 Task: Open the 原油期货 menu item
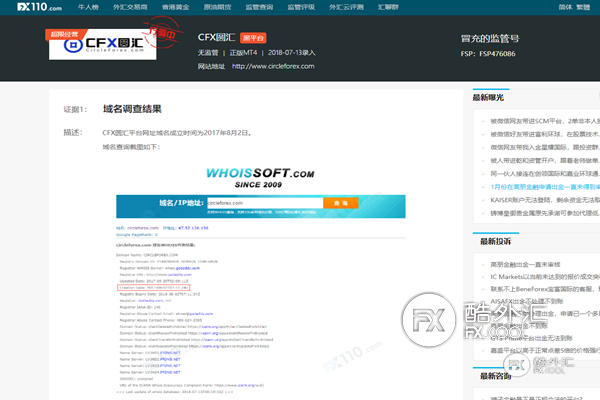pos(217,7)
